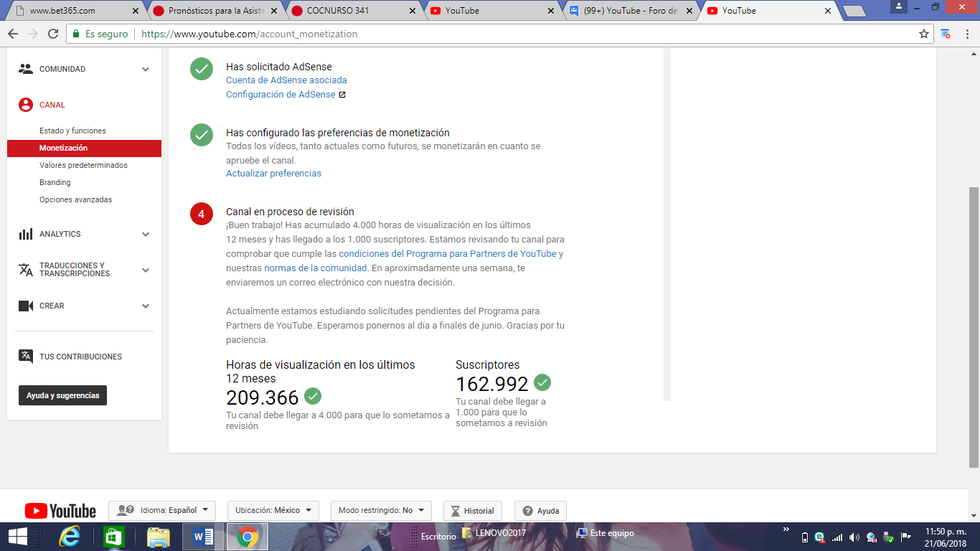
Task: Open File Explorer from the taskbar
Action: pyautogui.click(x=159, y=537)
